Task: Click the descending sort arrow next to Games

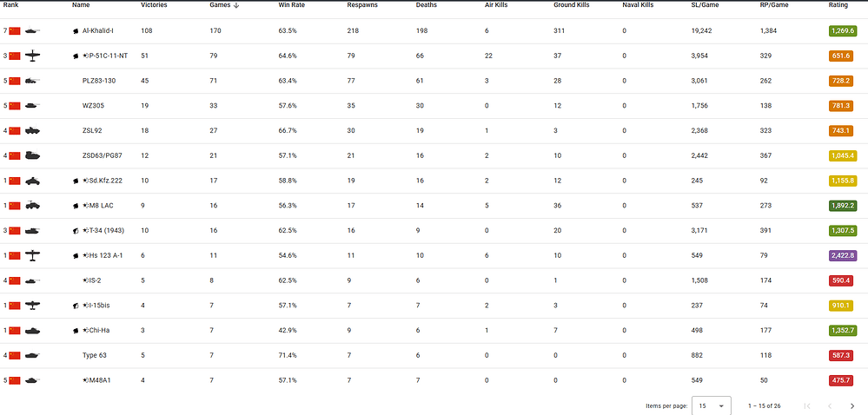Action: pos(236,5)
